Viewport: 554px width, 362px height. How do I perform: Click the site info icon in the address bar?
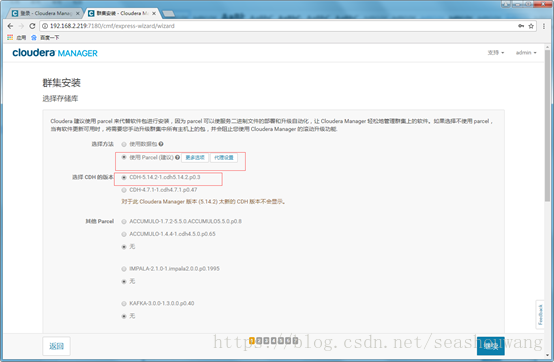(x=45, y=26)
